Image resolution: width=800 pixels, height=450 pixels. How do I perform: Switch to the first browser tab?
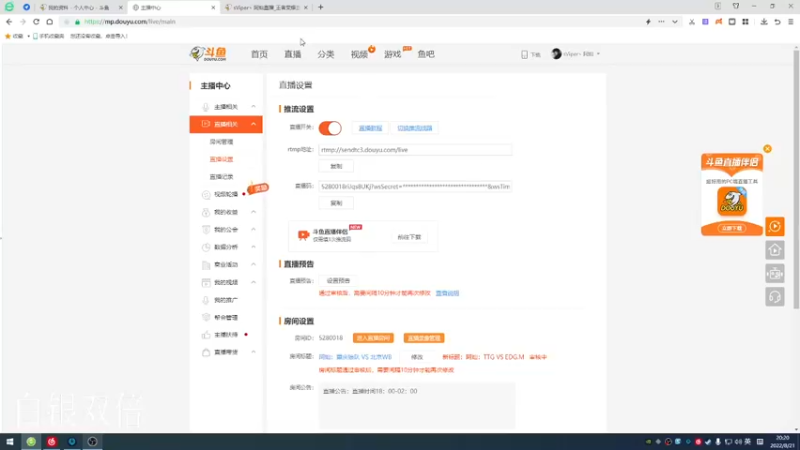pos(79,8)
